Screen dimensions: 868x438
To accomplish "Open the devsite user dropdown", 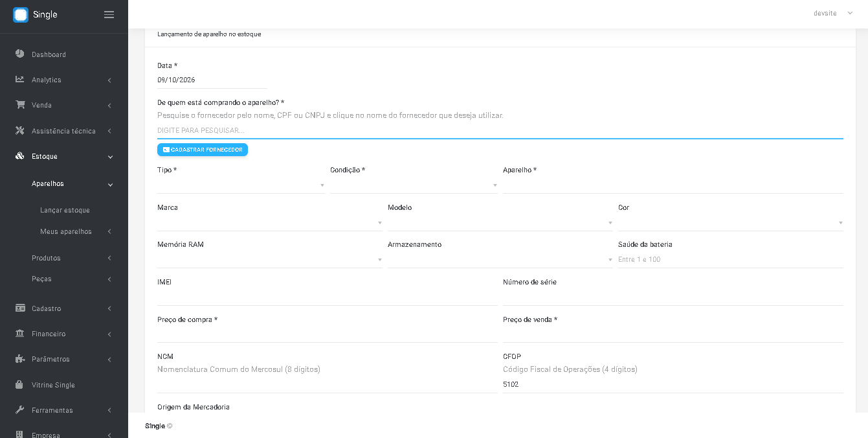I will (x=833, y=14).
